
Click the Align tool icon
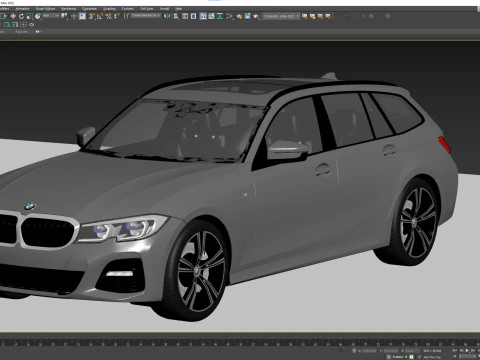tap(175, 16)
